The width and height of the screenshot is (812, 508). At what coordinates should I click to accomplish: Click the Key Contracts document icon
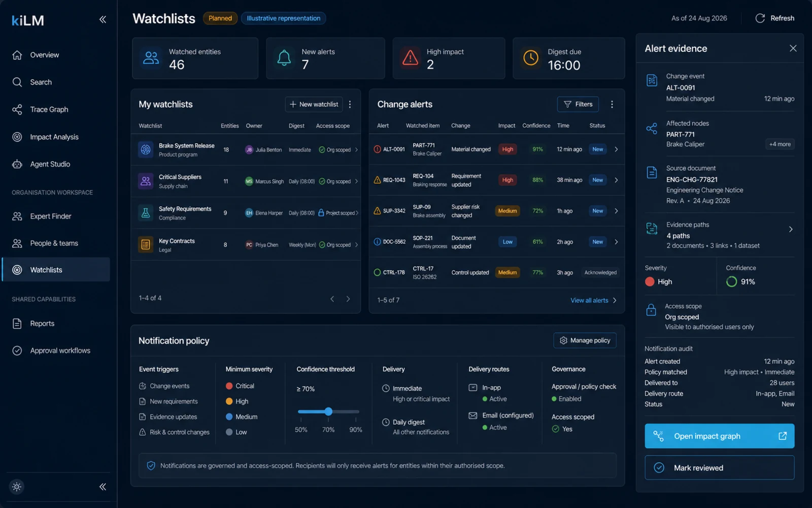146,245
